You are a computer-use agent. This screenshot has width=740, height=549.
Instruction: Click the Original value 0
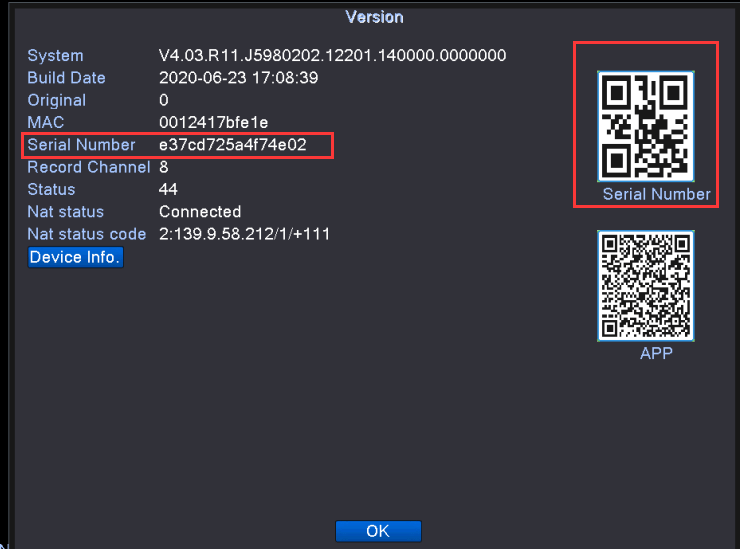coord(164,100)
